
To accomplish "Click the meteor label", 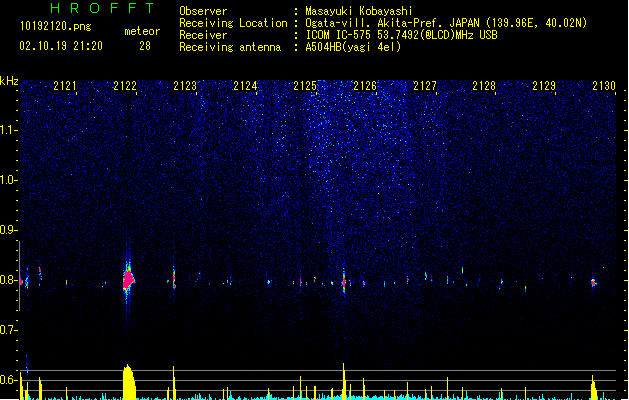I will click(x=142, y=31).
